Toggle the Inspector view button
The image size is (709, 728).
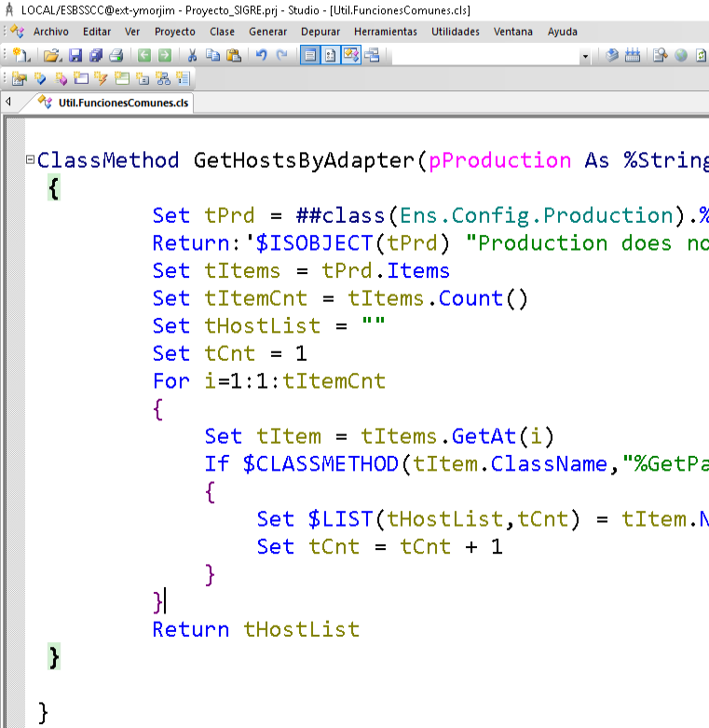point(331,56)
